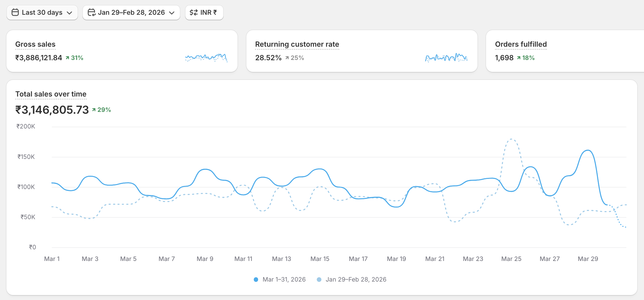Open the Gross sales report title
The width and height of the screenshot is (644, 300).
(35, 44)
